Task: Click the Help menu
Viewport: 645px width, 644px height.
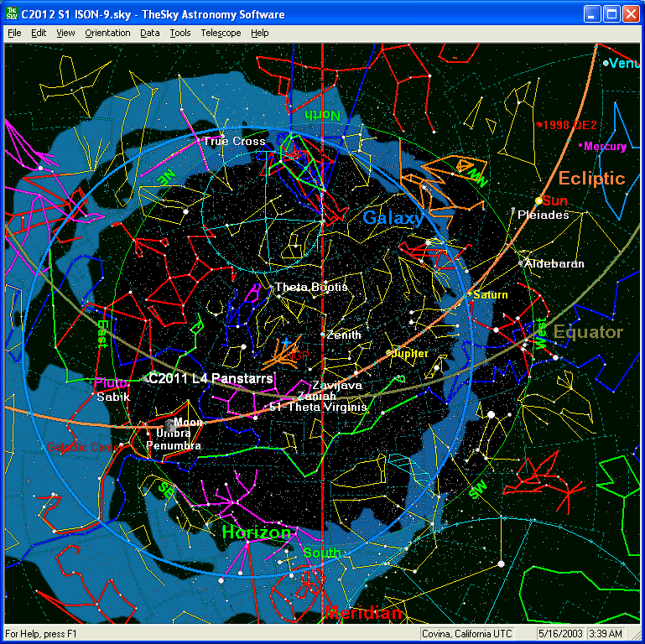Action: [260, 33]
